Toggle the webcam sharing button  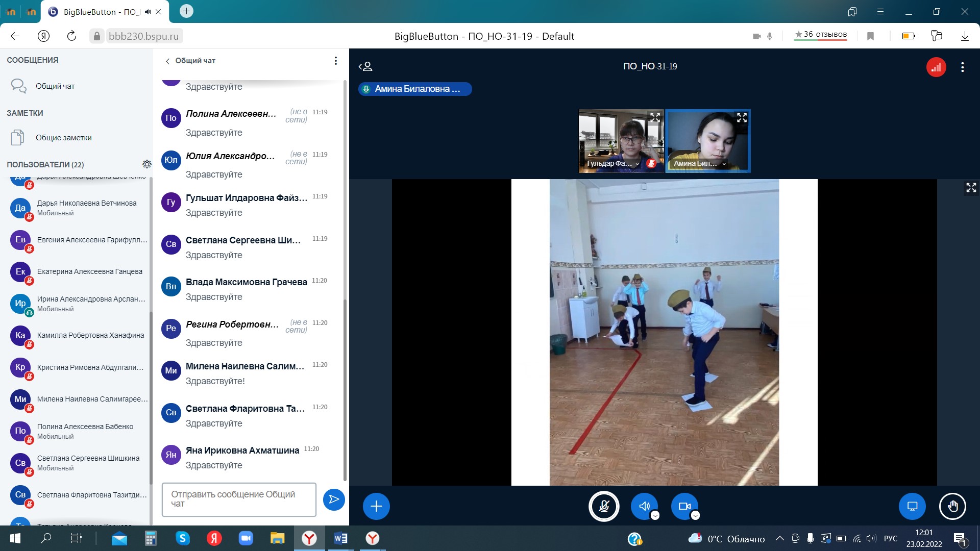coord(684,506)
